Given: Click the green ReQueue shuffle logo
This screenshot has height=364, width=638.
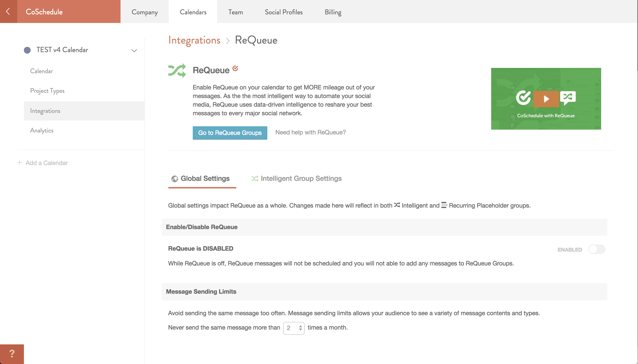Looking at the screenshot, I should (x=177, y=71).
